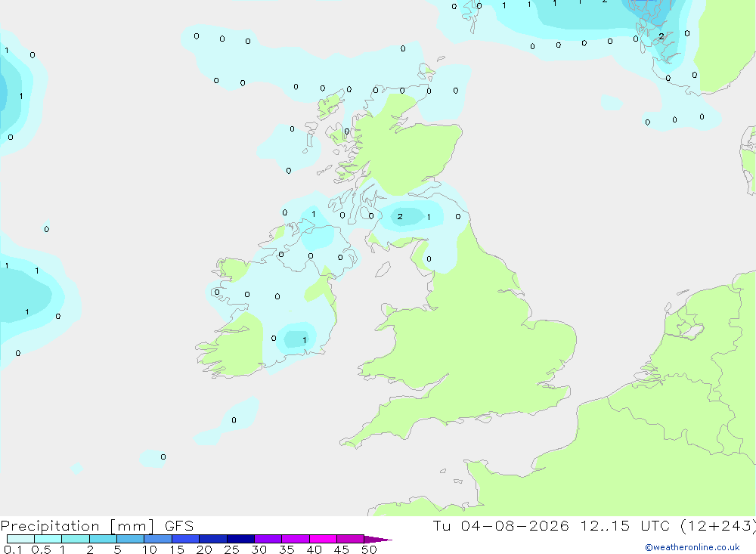Click the 'Precipitation [mm]' title text
756x554 pixels.
pos(77,526)
